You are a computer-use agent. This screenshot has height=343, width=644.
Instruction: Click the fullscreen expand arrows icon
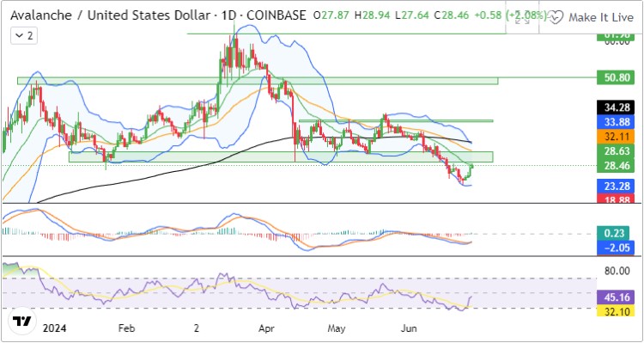tap(522, 17)
